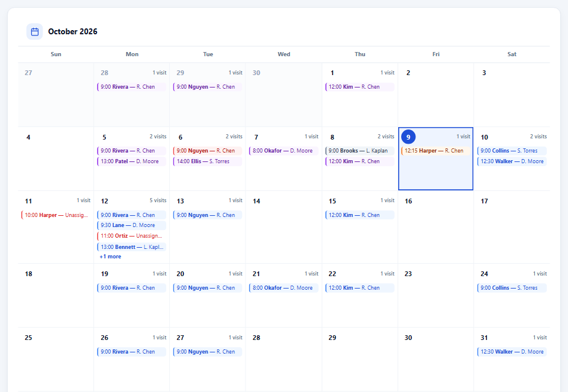568x392 pixels.
Task: Open 10:00 Harper Unassigned visit on October 11
Action: click(56, 215)
